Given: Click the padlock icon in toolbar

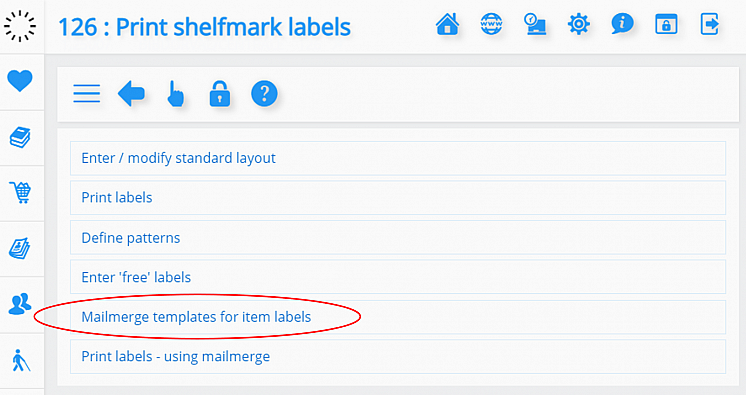Looking at the screenshot, I should (220, 93).
